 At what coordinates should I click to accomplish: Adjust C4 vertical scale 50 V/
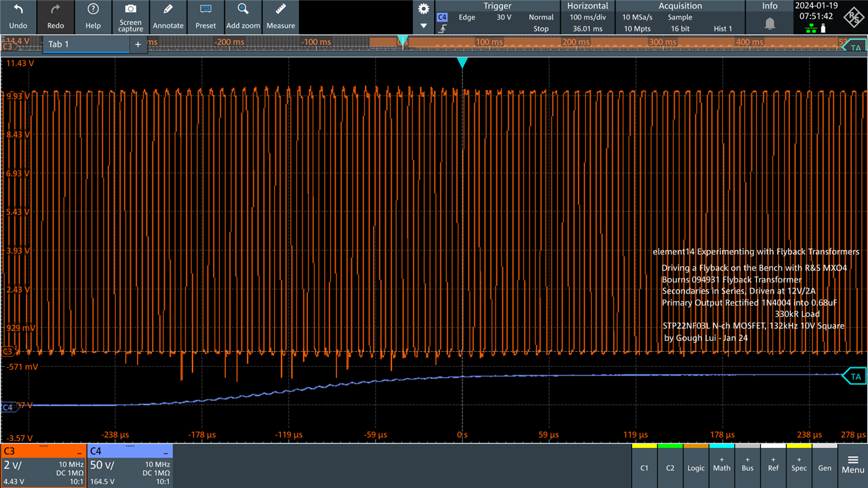coord(104,466)
